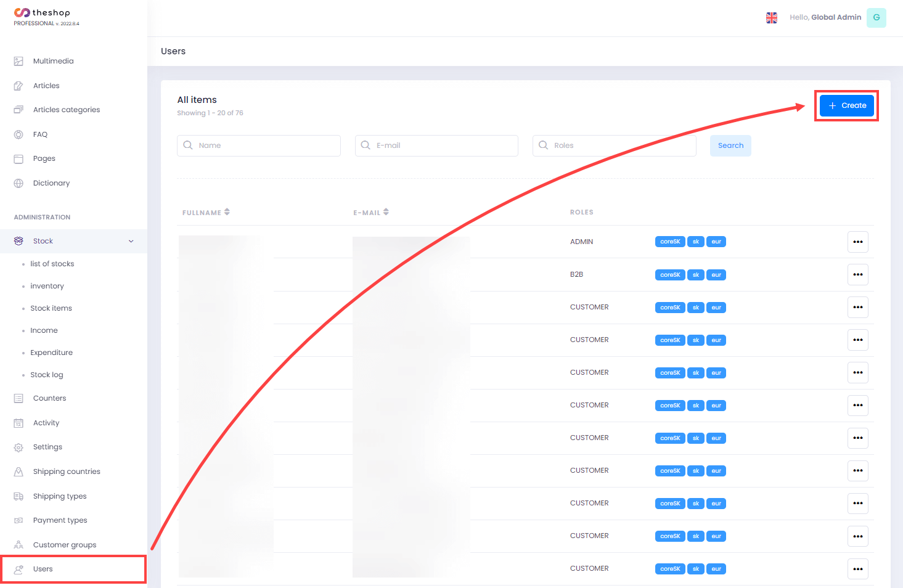The height and width of the screenshot is (588, 903).
Task: Click the magnifier icon in E-mail field
Action: pyautogui.click(x=366, y=145)
